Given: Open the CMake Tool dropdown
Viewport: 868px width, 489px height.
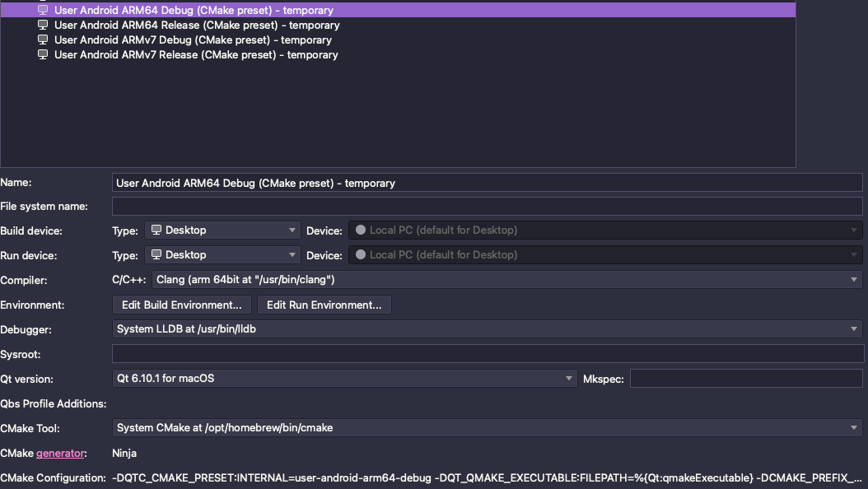Looking at the screenshot, I should point(853,427).
